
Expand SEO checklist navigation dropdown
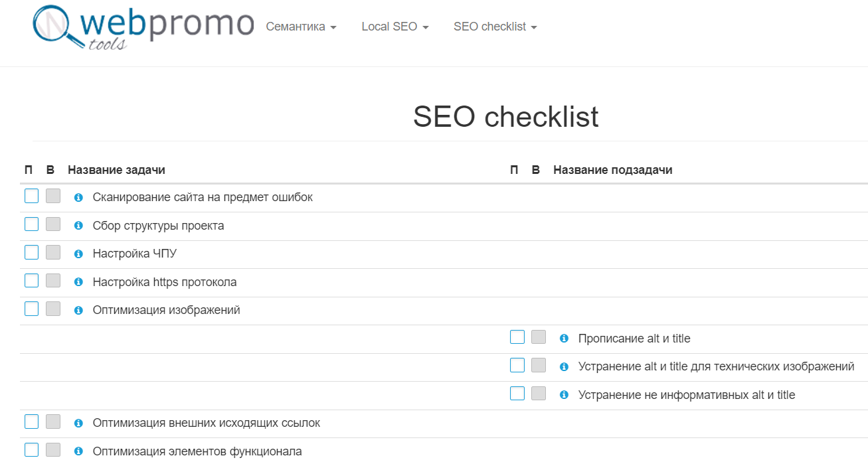click(x=495, y=27)
